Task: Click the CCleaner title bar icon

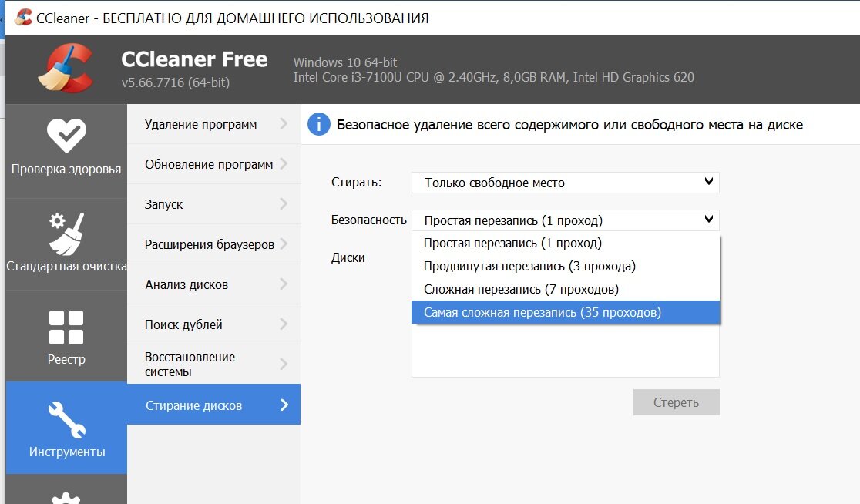Action: [23, 17]
